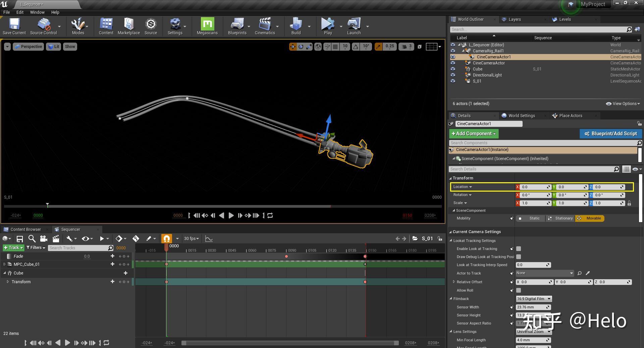
Task: Toggle snapping with the magnet icon
Action: [166, 239]
